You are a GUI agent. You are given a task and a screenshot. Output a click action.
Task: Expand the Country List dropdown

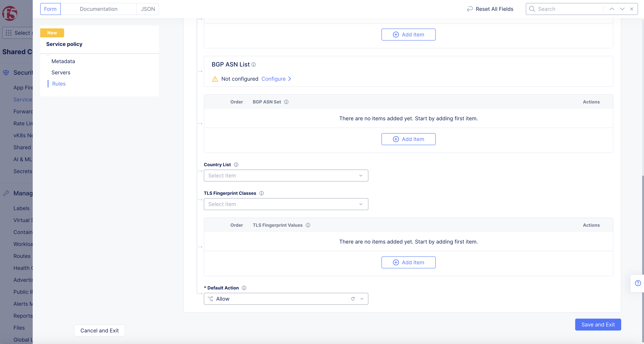(x=286, y=176)
